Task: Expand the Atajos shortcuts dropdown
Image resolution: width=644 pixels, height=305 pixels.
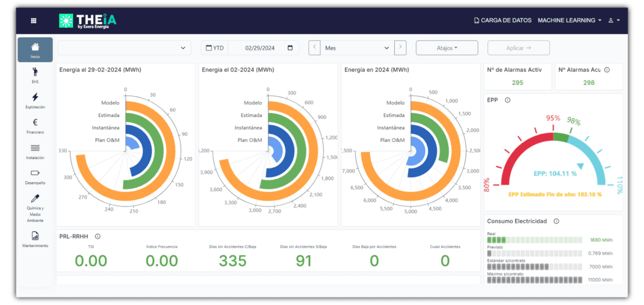Action: pos(447,48)
